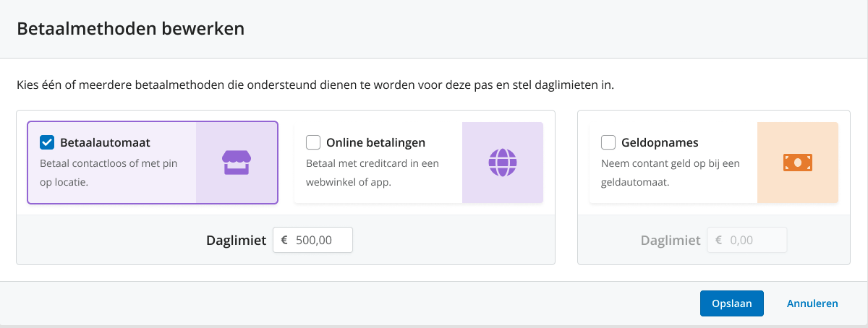Tick the Geldopnames checkbox
Image resolution: width=868 pixels, height=328 pixels.
coord(608,142)
